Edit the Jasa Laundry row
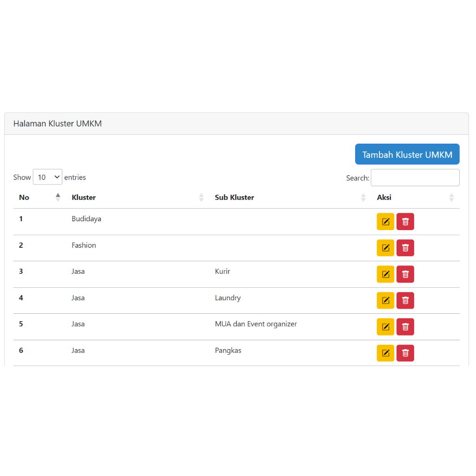Viewport: 476px width, 476px height. click(385, 300)
